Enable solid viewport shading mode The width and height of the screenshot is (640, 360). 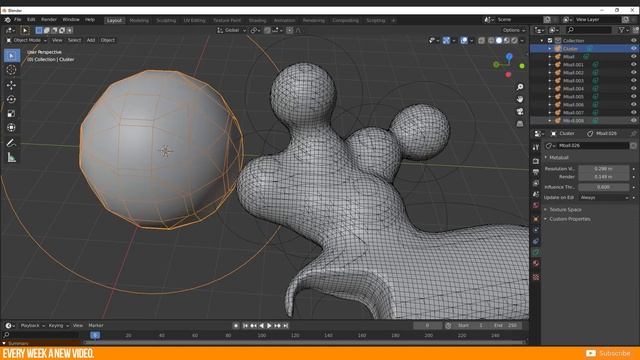[x=499, y=40]
